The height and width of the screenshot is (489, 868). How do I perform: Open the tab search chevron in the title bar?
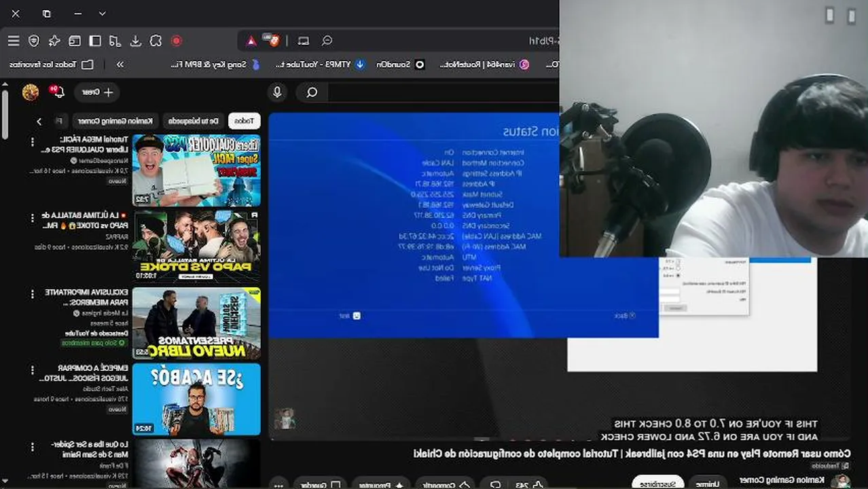[x=102, y=14]
